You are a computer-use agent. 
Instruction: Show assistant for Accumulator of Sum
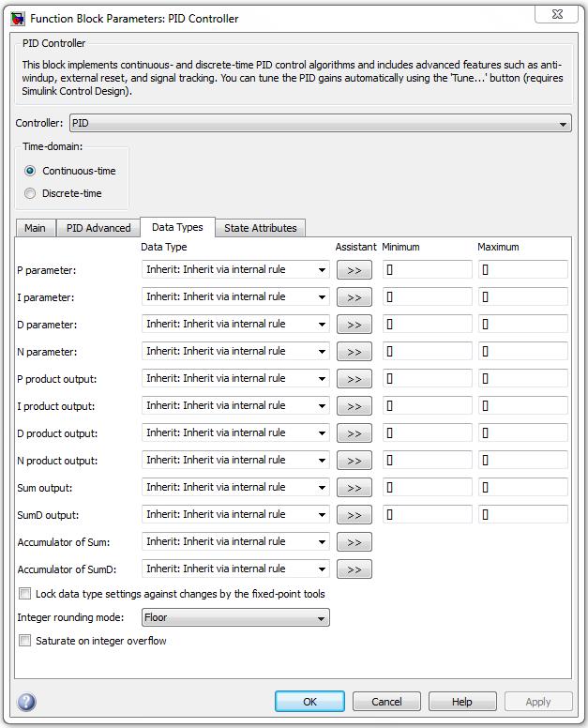(354, 542)
